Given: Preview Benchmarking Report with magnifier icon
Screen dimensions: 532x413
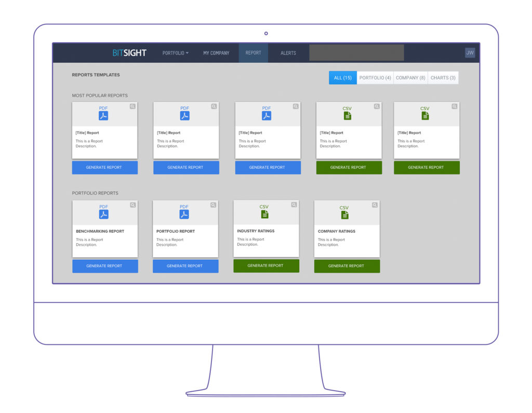Looking at the screenshot, I should click(x=133, y=205).
